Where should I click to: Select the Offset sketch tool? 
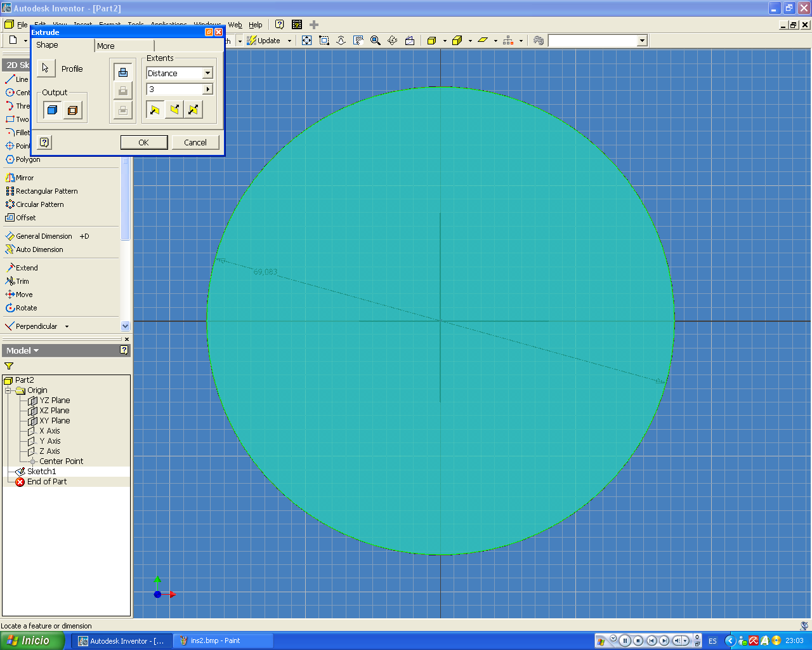20,218
